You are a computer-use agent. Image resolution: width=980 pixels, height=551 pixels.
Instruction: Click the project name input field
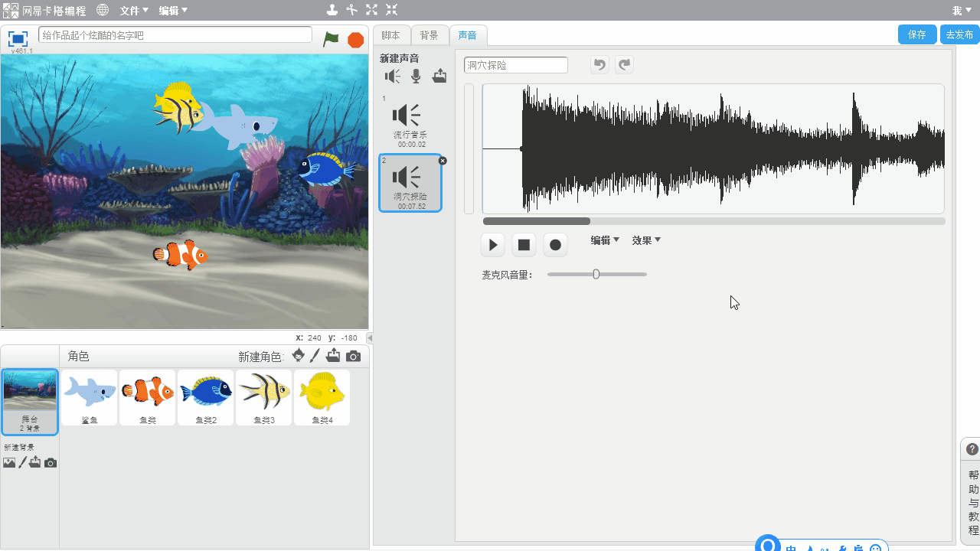tap(175, 35)
